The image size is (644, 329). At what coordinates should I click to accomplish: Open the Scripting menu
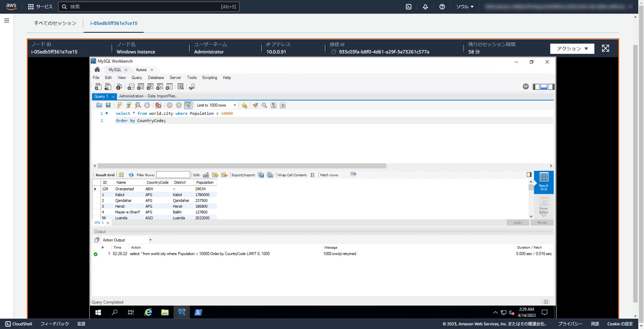click(210, 78)
